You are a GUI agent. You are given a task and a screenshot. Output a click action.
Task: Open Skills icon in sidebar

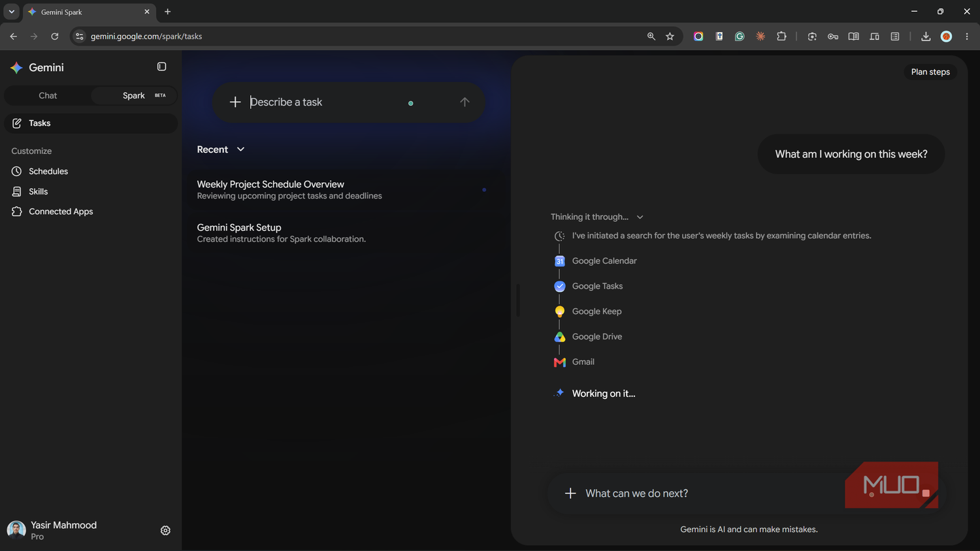17,191
